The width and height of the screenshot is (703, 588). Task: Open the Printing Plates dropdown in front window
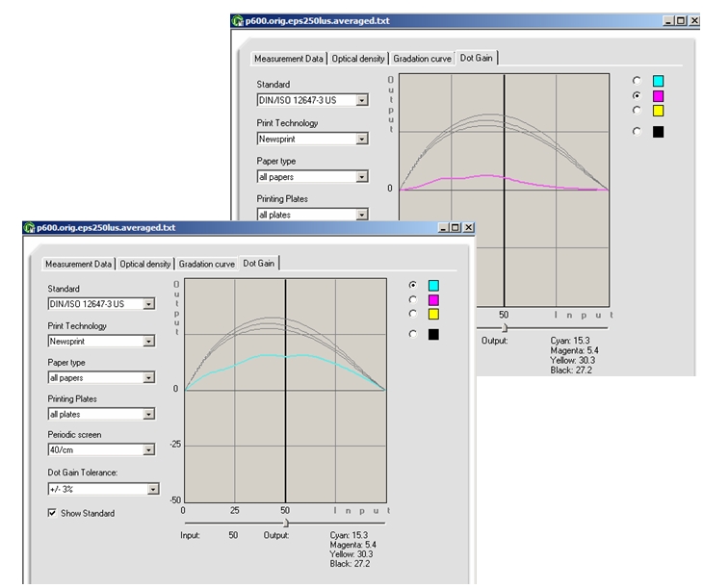coord(101,414)
